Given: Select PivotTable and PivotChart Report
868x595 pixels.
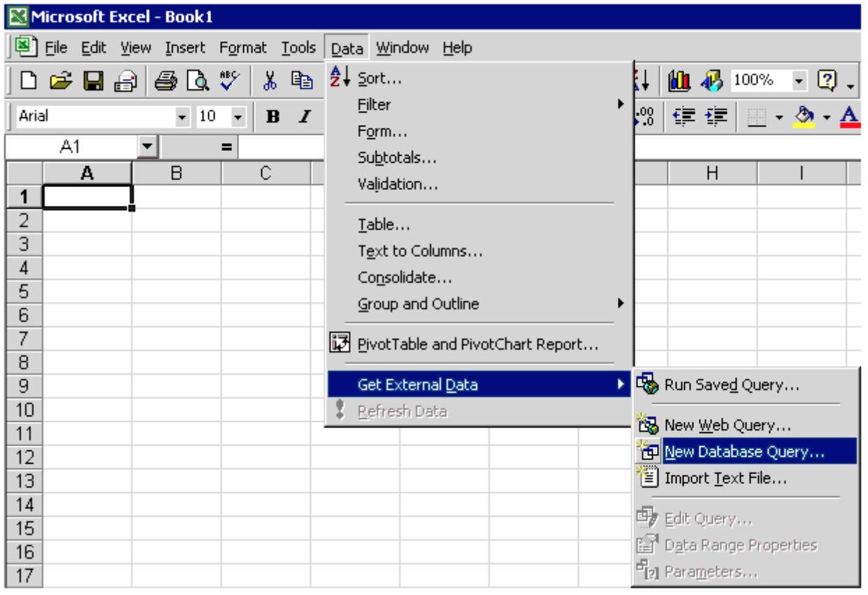Looking at the screenshot, I should pyautogui.click(x=477, y=344).
